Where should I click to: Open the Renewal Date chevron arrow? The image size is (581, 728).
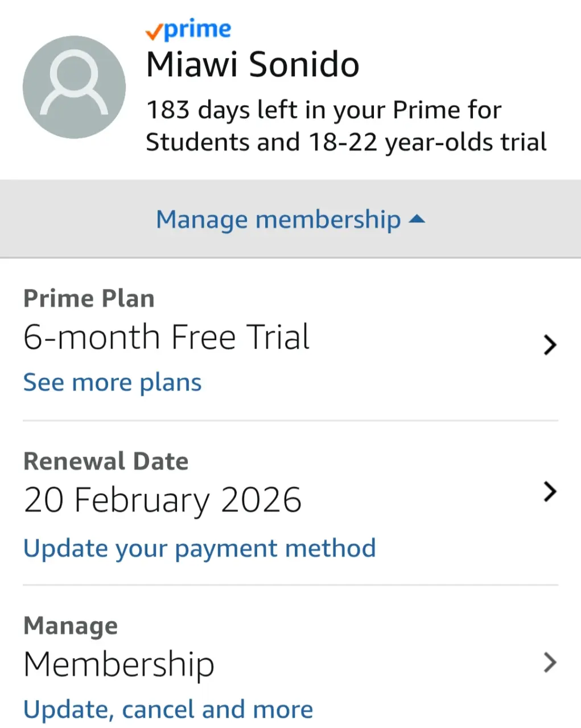pos(550,491)
